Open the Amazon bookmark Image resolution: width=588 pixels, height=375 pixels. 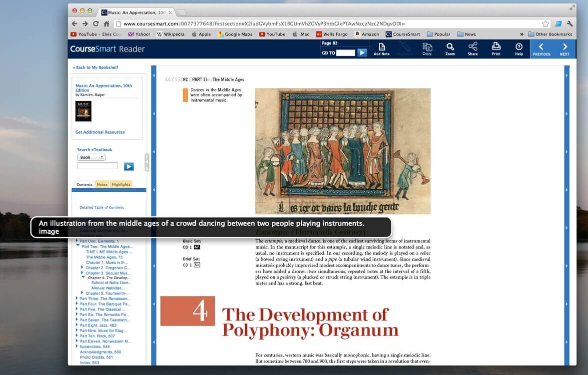(367, 34)
